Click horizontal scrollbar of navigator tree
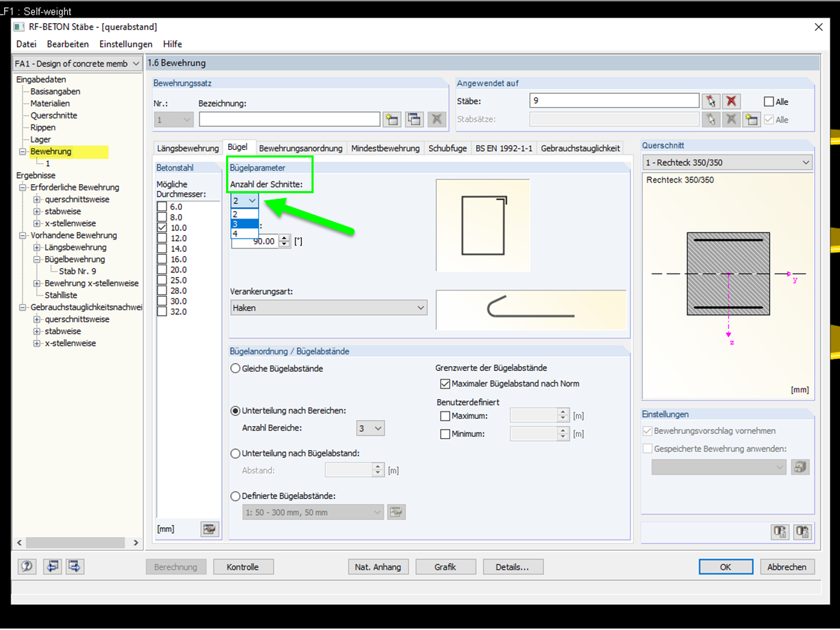 pos(77,542)
